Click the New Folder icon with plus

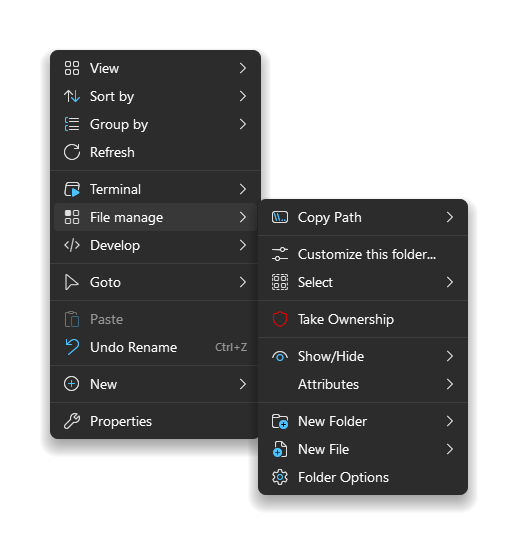pos(280,421)
